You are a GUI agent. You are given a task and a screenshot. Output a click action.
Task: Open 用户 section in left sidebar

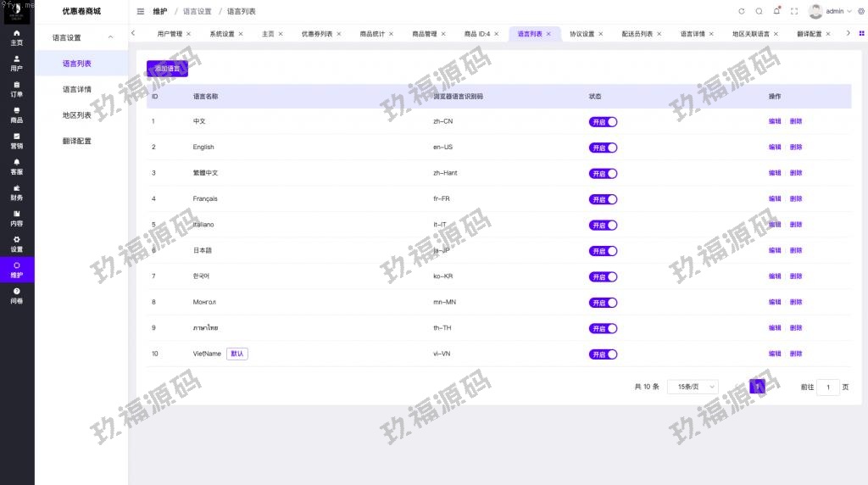(x=17, y=64)
